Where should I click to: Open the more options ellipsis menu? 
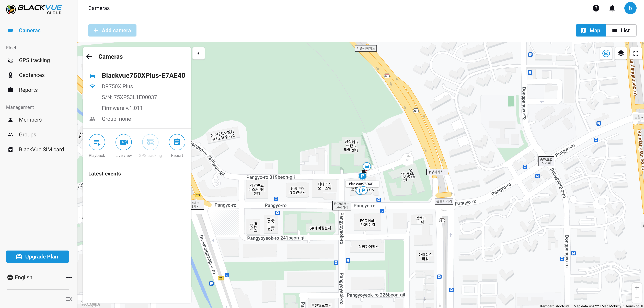[69, 278]
